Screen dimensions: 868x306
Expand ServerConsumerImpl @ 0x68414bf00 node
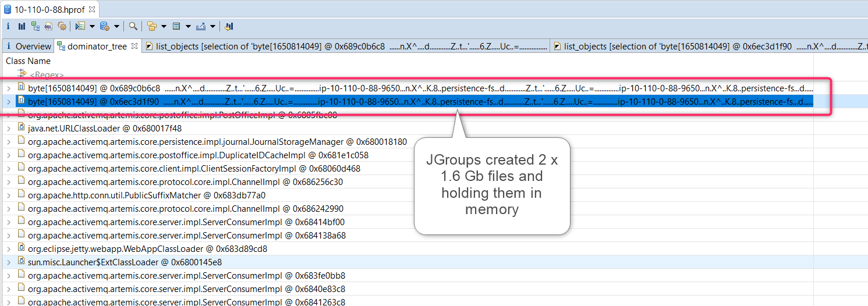point(8,222)
